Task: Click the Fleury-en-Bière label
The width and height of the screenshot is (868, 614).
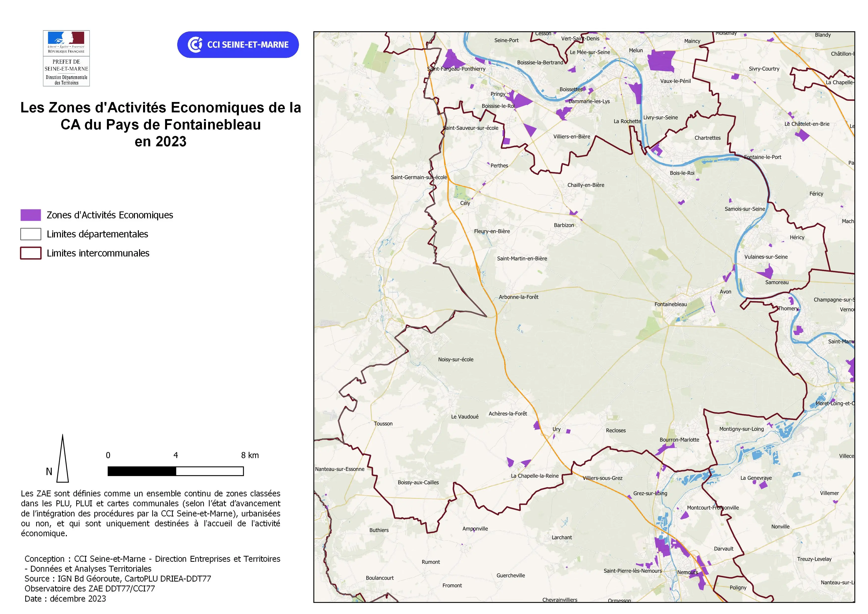Action: point(492,231)
